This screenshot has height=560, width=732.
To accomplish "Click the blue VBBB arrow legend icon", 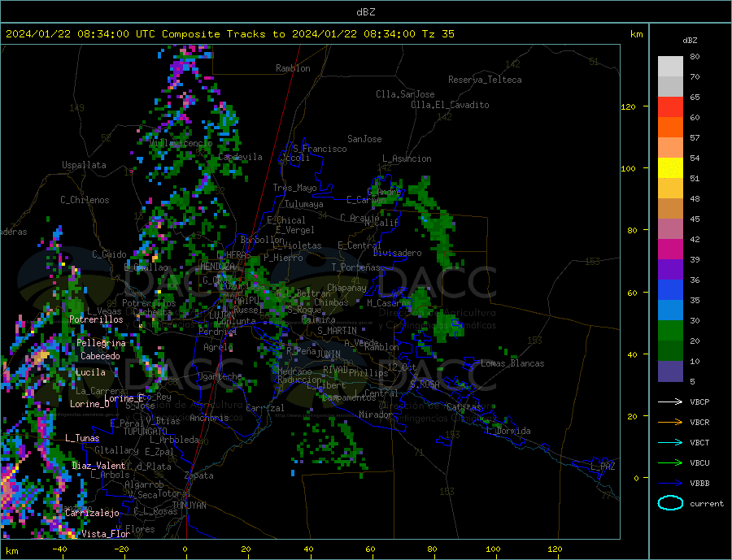I will pyautogui.click(x=670, y=484).
